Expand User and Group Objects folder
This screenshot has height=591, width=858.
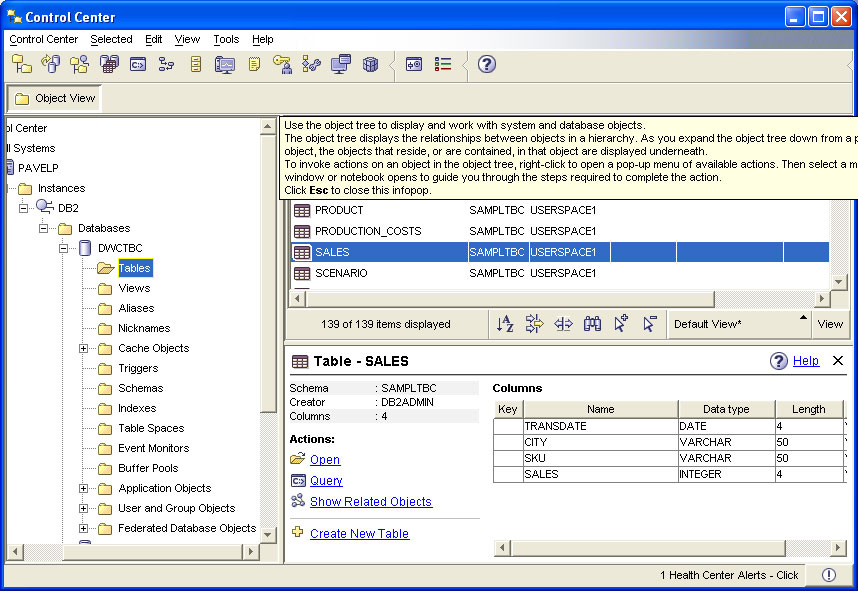point(83,508)
